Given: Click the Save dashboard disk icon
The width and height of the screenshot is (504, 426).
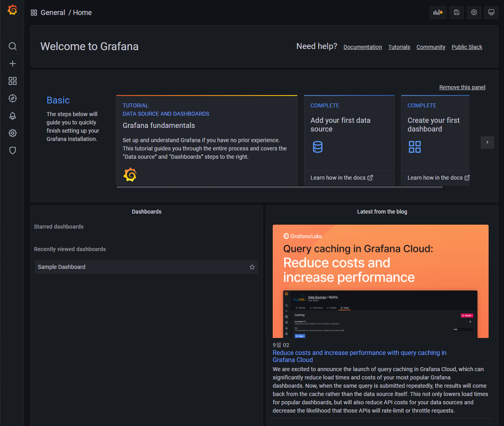Looking at the screenshot, I should pyautogui.click(x=457, y=12).
